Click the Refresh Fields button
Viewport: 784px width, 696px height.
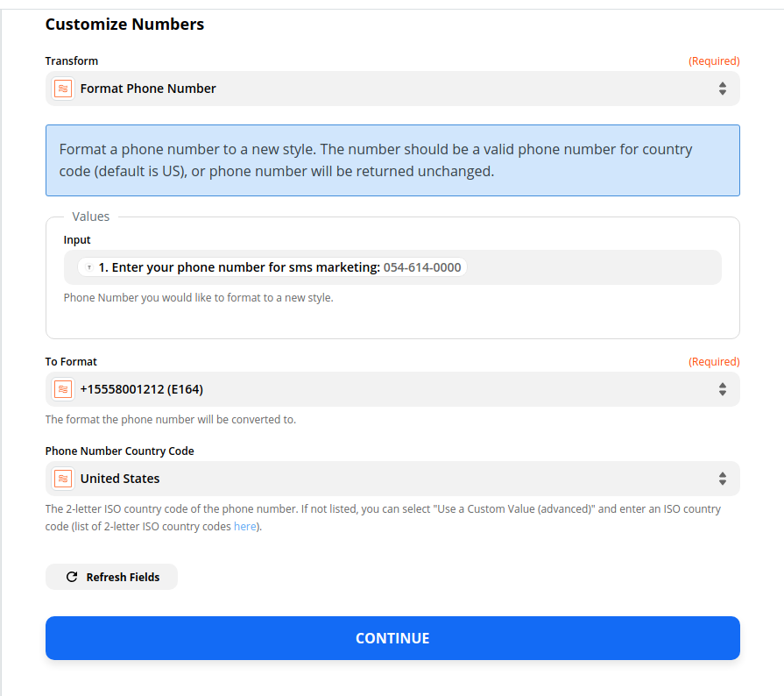point(111,577)
